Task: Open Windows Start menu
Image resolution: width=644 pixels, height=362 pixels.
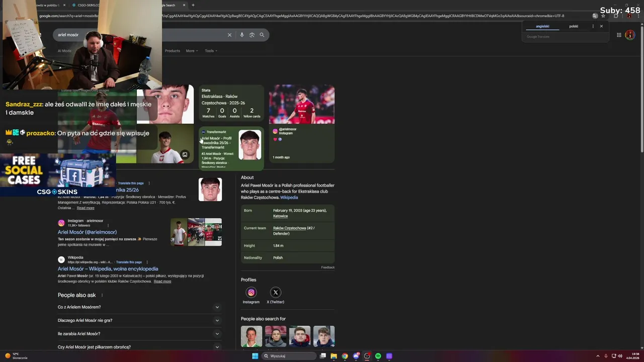Action: click(255, 356)
